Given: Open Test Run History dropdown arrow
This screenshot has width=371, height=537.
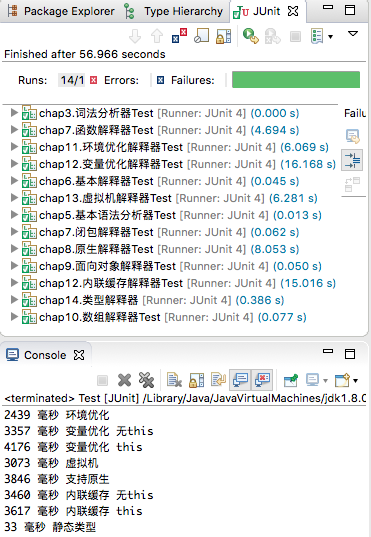Looking at the screenshot, I should (x=331, y=37).
